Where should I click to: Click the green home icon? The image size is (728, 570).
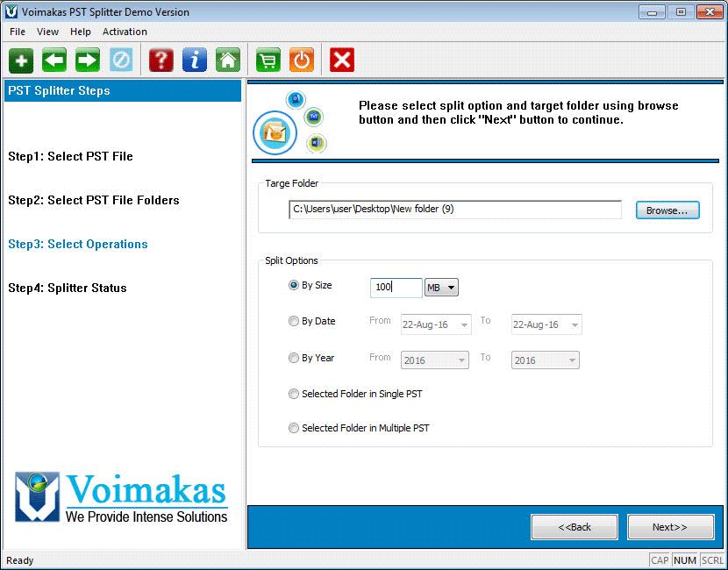point(228,61)
